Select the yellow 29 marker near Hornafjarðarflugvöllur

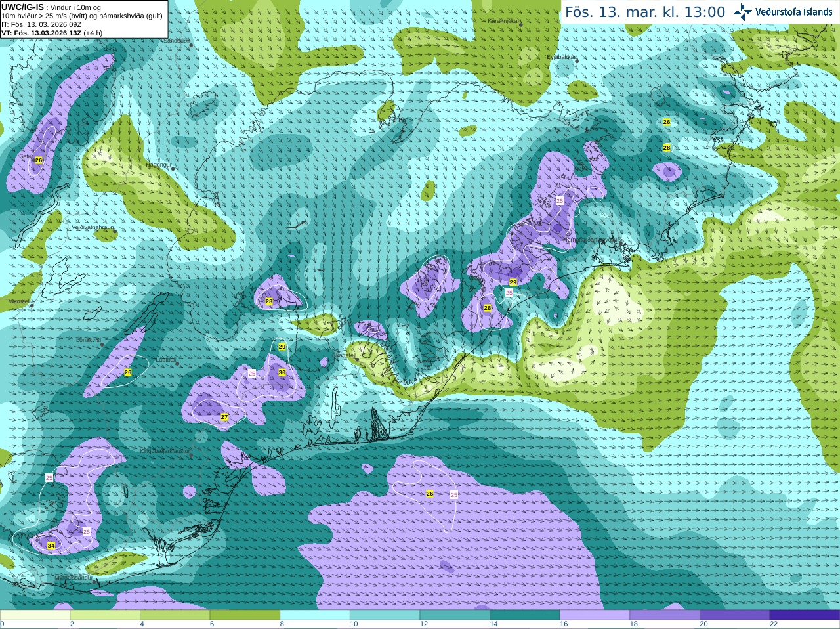(x=513, y=282)
